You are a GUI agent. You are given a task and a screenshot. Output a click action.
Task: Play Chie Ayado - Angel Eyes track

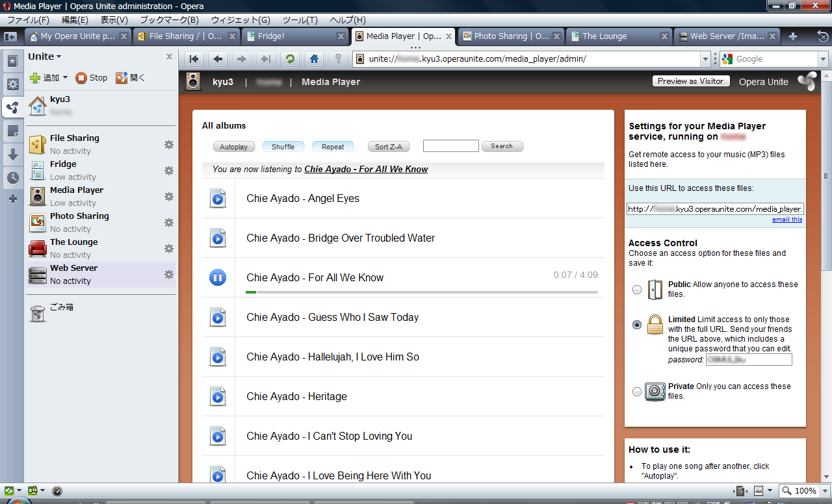[218, 198]
